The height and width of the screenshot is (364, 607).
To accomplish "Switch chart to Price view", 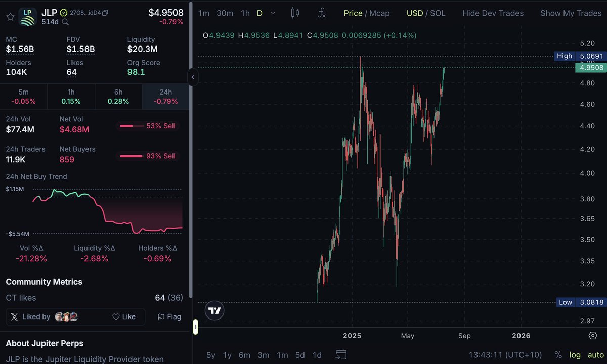I will tap(353, 13).
